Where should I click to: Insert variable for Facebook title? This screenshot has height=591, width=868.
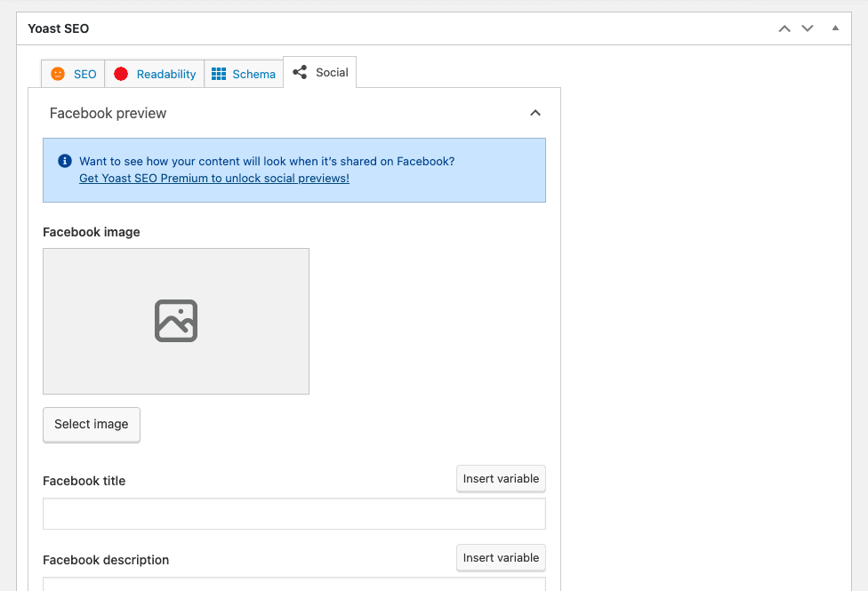pyautogui.click(x=501, y=479)
